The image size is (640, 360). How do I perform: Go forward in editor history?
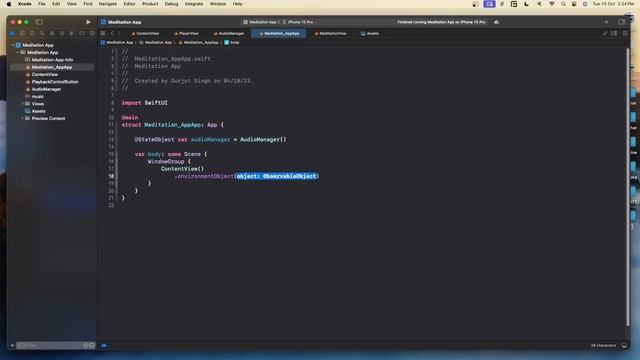click(119, 33)
